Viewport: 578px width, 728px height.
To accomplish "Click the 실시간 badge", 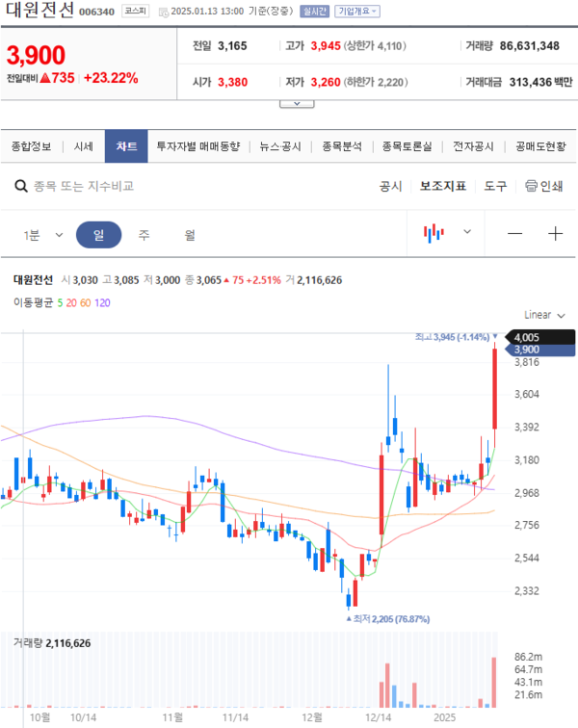I will (315, 12).
